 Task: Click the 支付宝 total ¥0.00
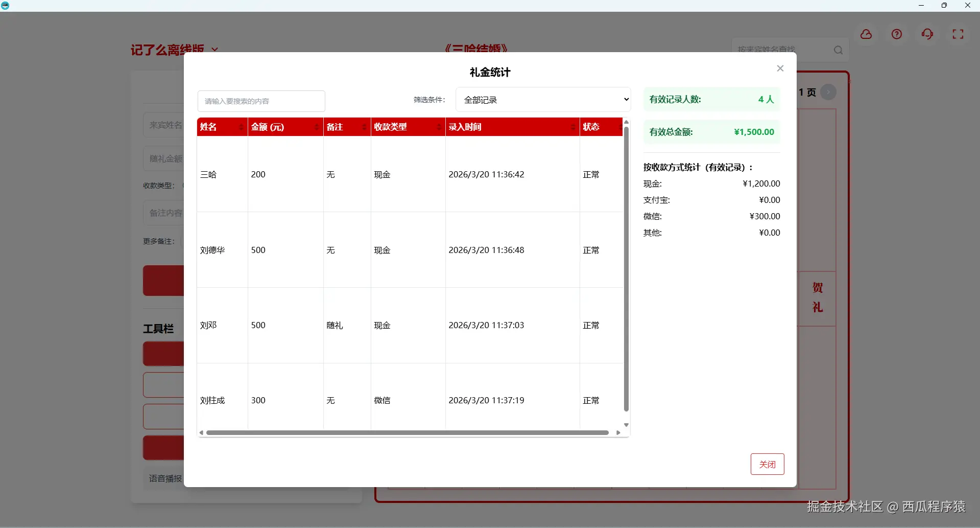(x=770, y=200)
